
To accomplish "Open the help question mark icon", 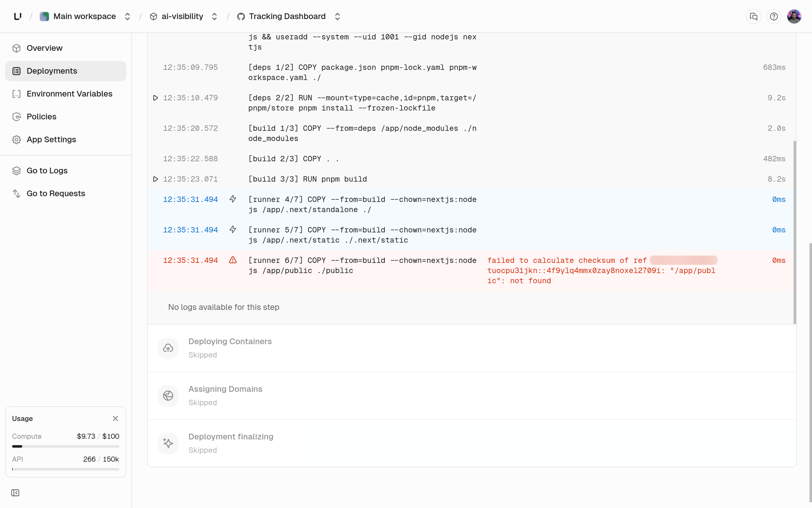I will click(x=774, y=17).
